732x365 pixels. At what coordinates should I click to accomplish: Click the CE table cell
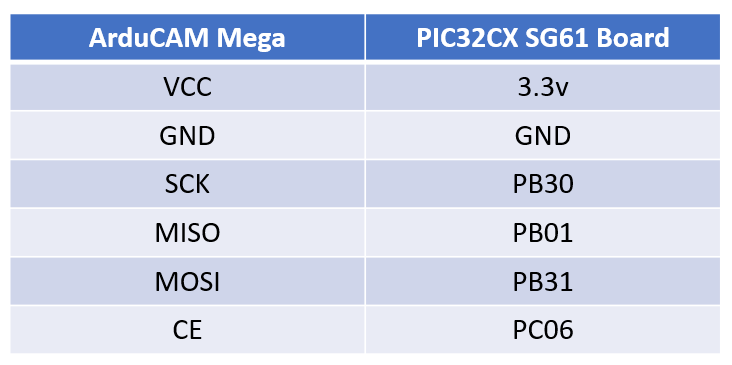point(187,330)
